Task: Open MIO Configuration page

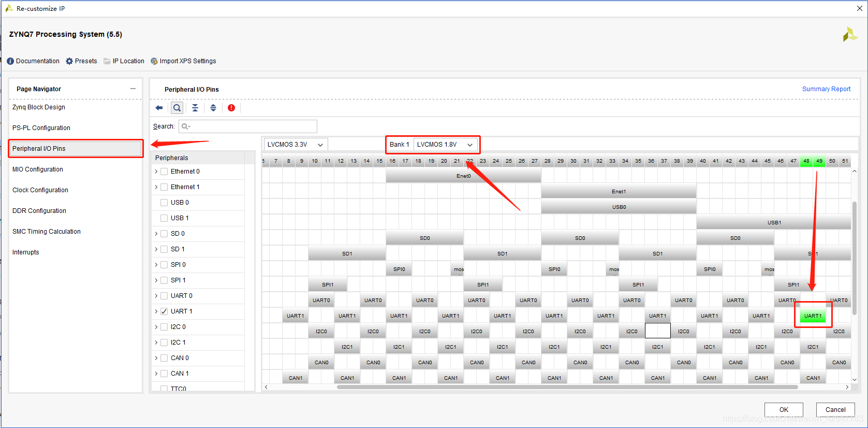Action: [38, 169]
